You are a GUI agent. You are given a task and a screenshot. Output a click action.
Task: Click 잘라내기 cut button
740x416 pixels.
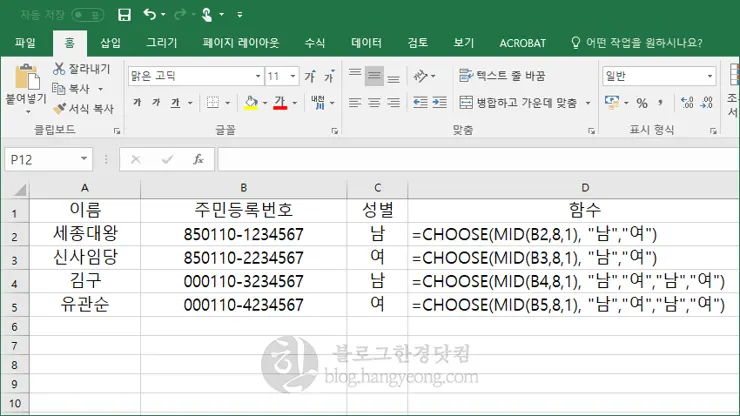(x=81, y=69)
